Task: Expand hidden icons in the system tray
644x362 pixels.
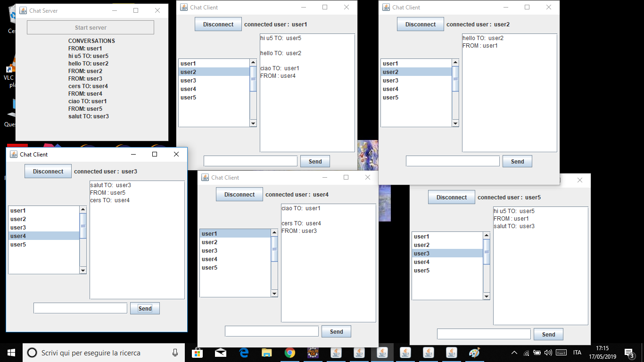Action: click(514, 352)
